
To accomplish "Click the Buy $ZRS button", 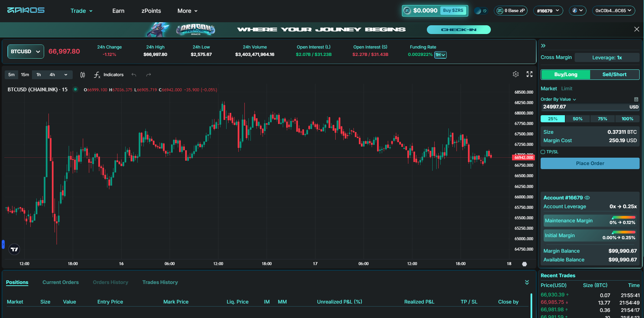I will pyautogui.click(x=453, y=10).
